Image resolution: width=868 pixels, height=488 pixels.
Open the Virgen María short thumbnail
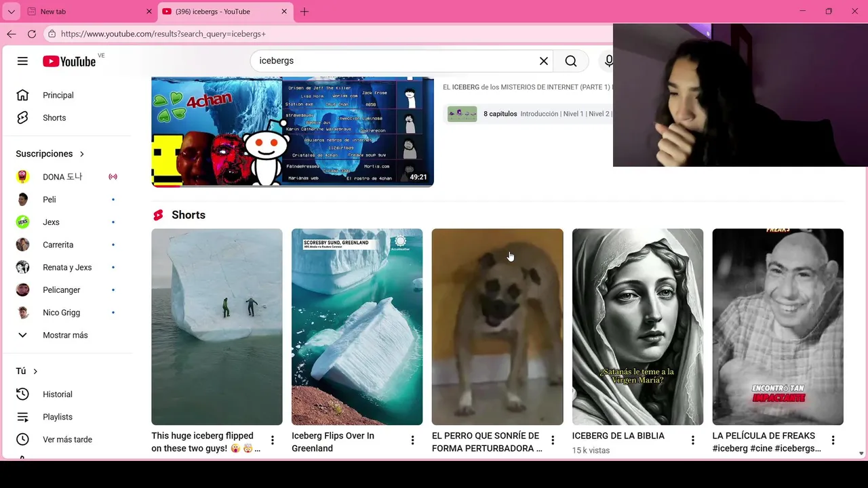point(637,327)
